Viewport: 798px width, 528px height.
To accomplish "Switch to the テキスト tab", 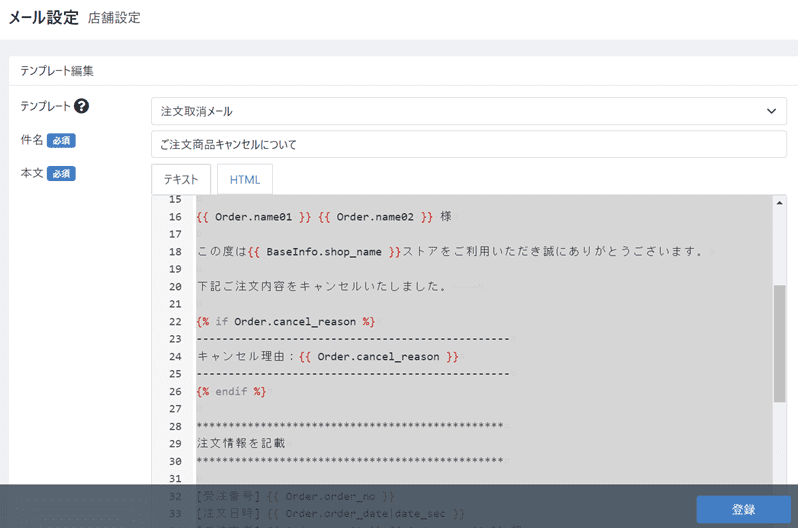I will (x=181, y=179).
